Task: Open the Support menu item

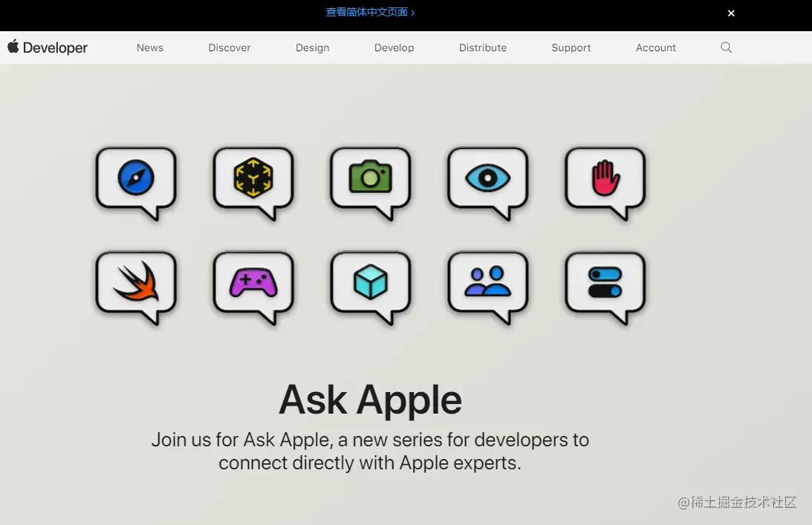Action: pos(571,48)
